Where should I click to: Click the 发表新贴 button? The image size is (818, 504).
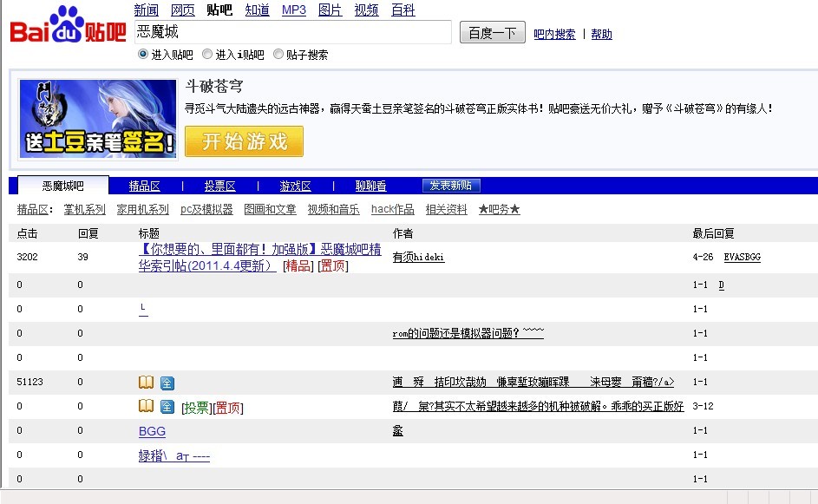[451, 186]
